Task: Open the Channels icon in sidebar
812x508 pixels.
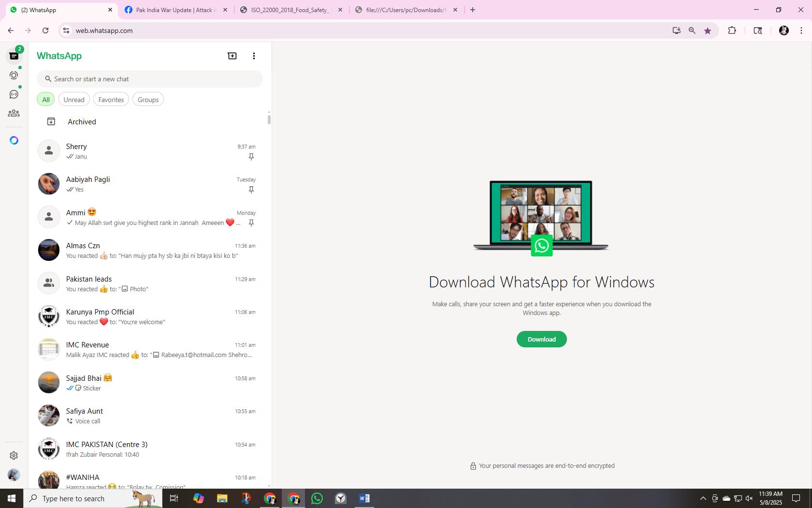Action: click(x=14, y=94)
